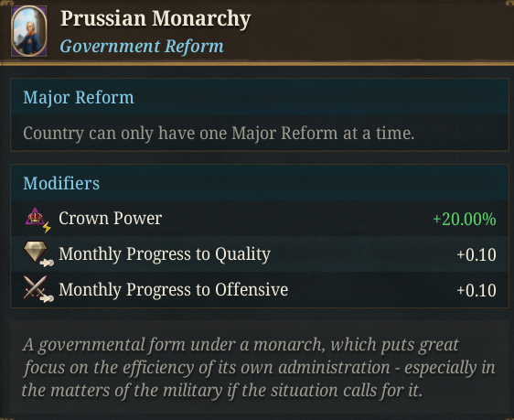Click the Crown Power label

point(110,219)
